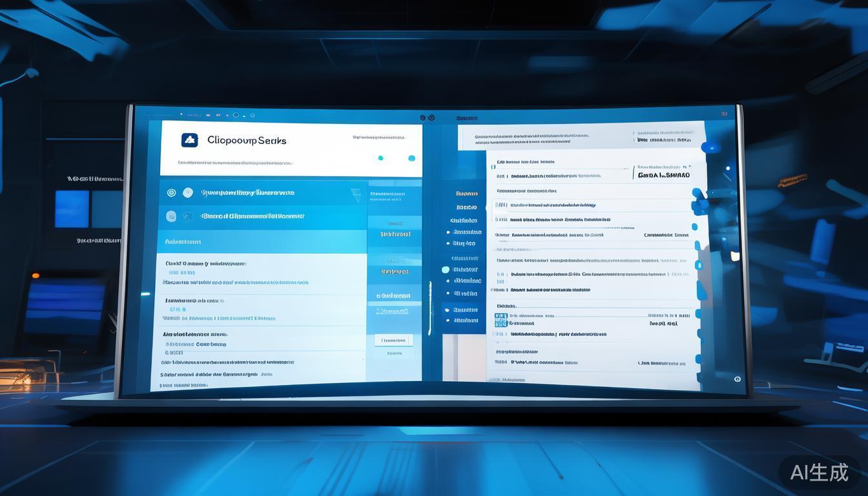
Task: Expand the light blue section header on left panel
Action: tap(258, 242)
